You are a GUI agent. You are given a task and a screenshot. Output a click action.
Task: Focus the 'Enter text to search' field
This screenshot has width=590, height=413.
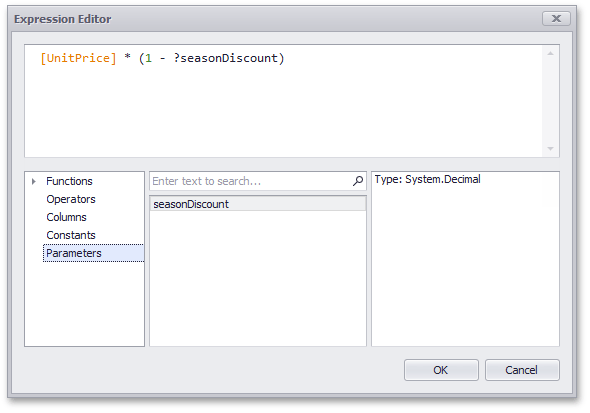pos(250,181)
